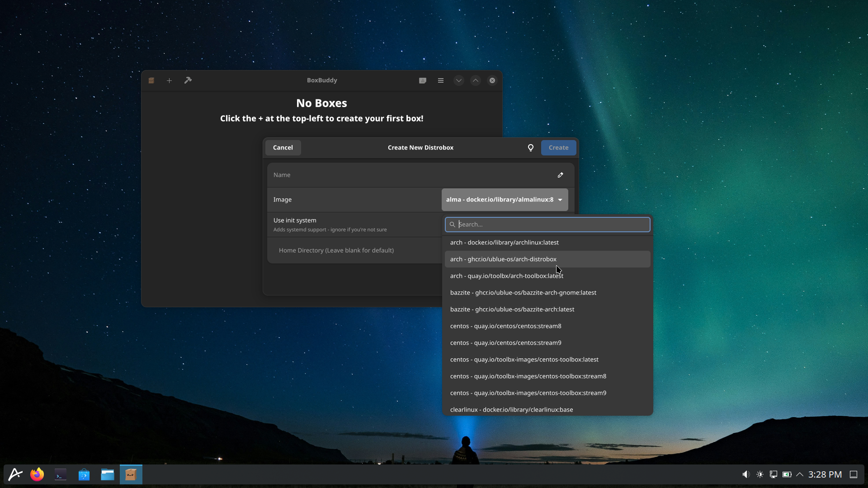The height and width of the screenshot is (488, 868).
Task: Open the hammer assemble tool in BoxBuddy
Action: coord(188,80)
